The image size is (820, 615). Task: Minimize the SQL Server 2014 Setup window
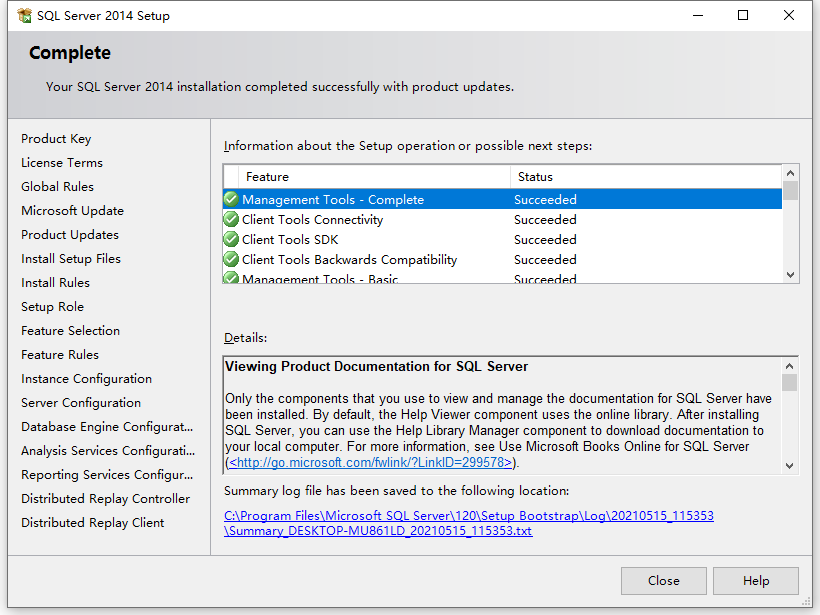tap(698, 15)
